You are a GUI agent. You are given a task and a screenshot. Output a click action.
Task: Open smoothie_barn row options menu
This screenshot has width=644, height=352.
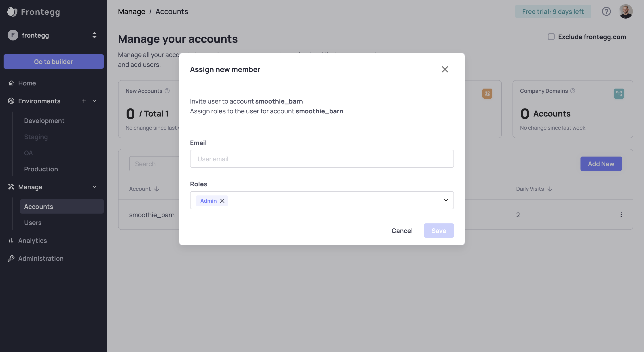pos(621,215)
